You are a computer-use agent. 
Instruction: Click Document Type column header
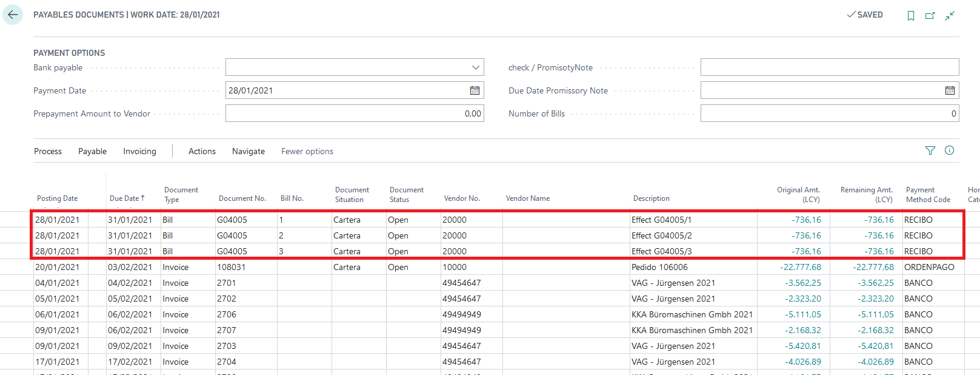[181, 195]
